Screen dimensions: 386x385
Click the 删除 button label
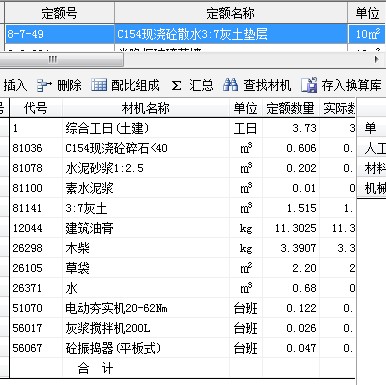[x=69, y=85]
